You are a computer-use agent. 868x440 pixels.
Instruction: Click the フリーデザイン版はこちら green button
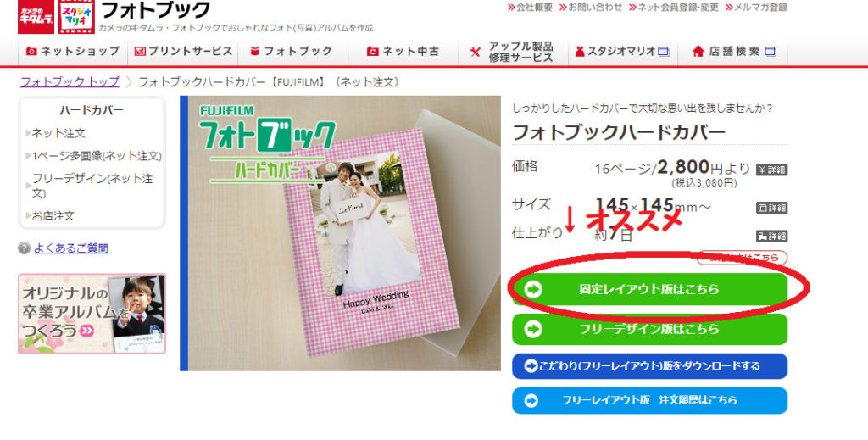coord(649,329)
